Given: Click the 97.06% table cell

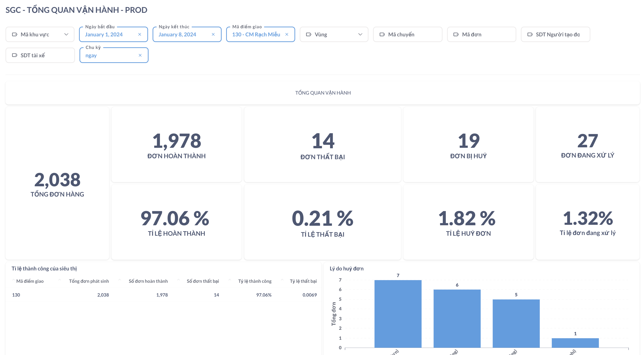Looking at the screenshot, I should pyautogui.click(x=264, y=295).
